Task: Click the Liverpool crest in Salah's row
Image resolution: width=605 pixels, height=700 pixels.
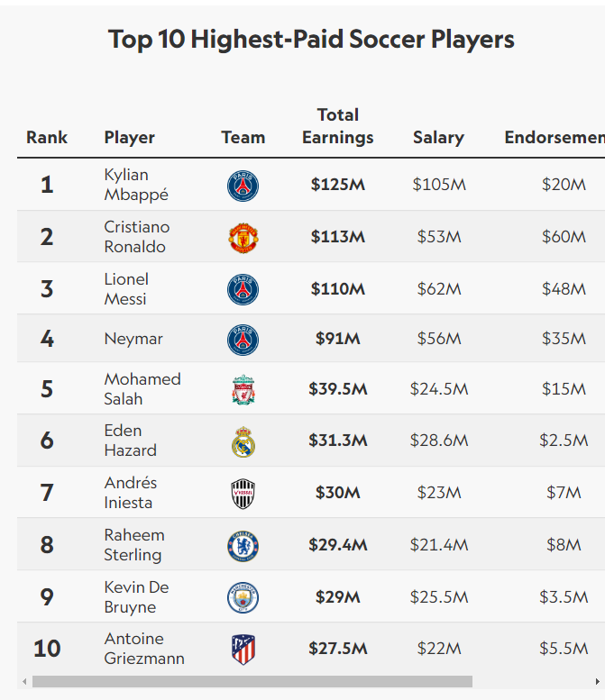Action: tap(243, 390)
